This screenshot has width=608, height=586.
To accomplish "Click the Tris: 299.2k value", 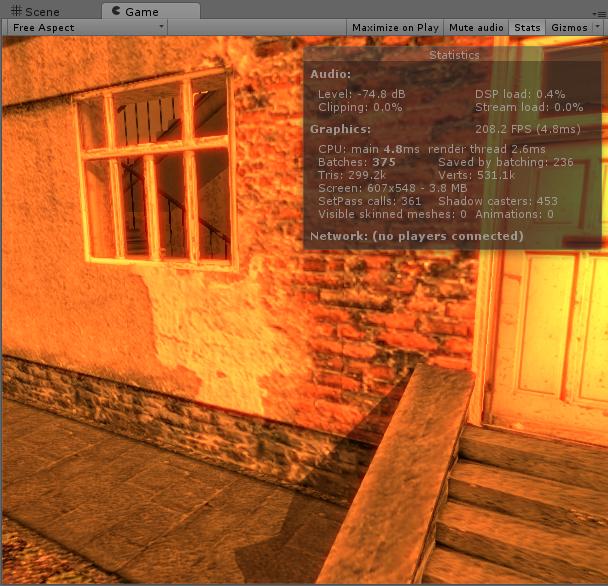I will tap(352, 175).
